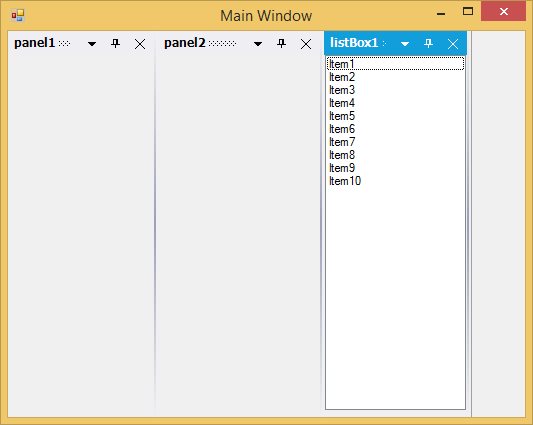The width and height of the screenshot is (533, 425).
Task: Expand panel2 options dropdown arrow
Action: pyautogui.click(x=258, y=44)
